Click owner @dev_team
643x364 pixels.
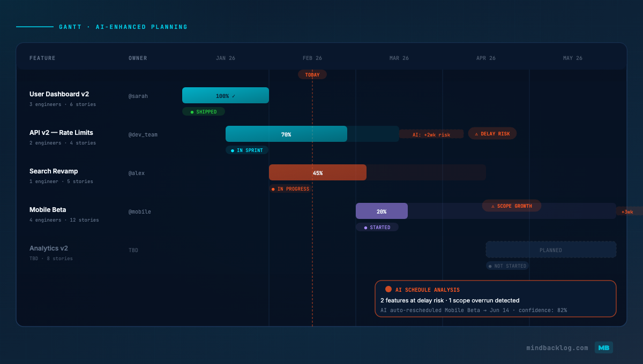tap(143, 135)
